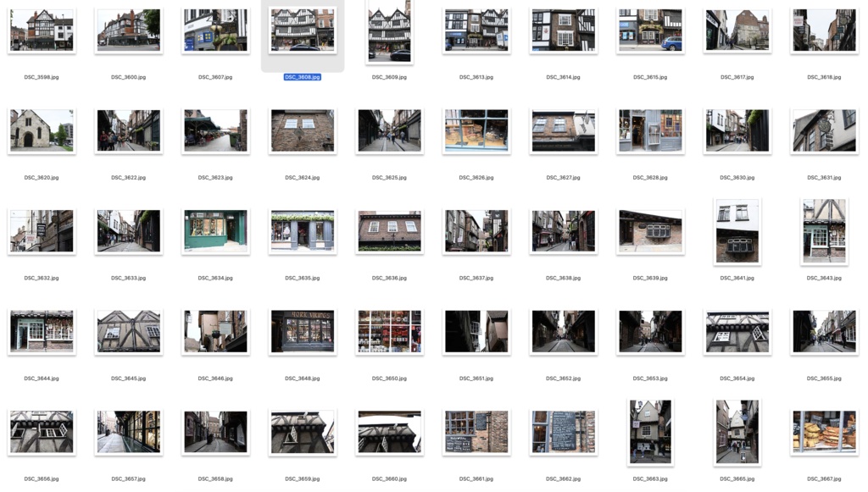Click the filename label DSC_3650.jpg

389,379
